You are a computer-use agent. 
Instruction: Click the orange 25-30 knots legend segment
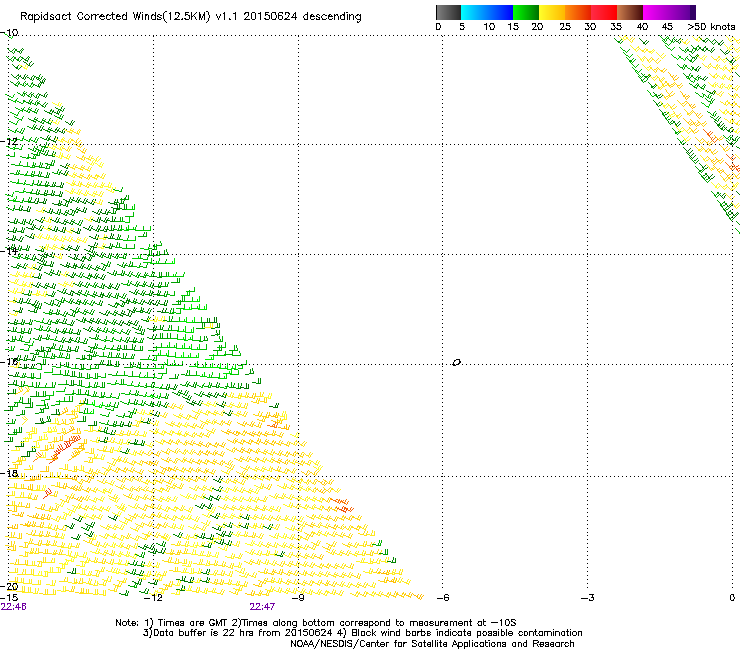(x=578, y=12)
